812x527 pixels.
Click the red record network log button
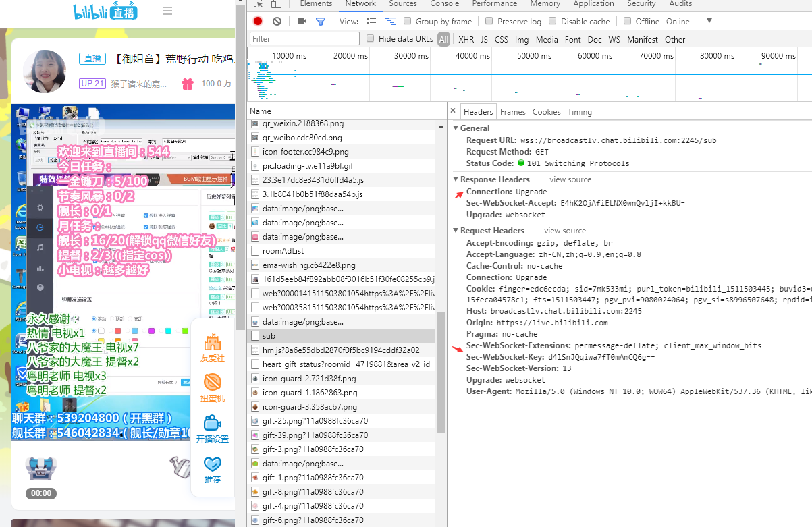pos(258,21)
